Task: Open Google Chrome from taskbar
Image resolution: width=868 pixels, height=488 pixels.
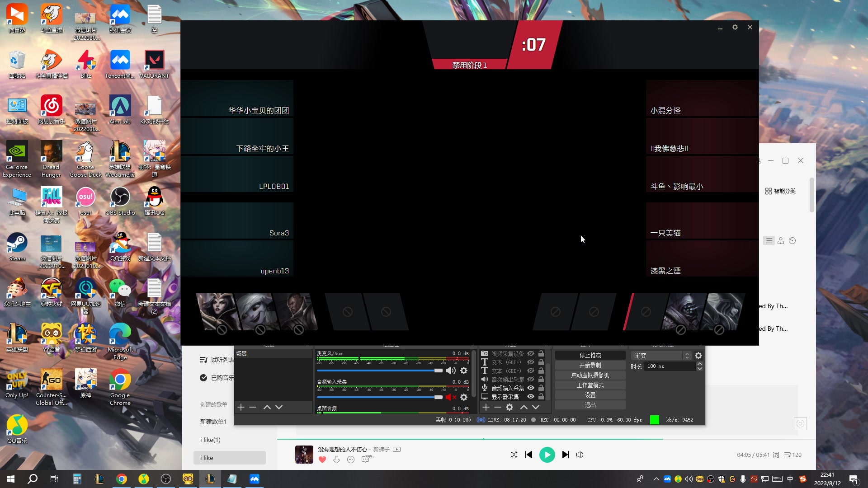Action: 122,479
